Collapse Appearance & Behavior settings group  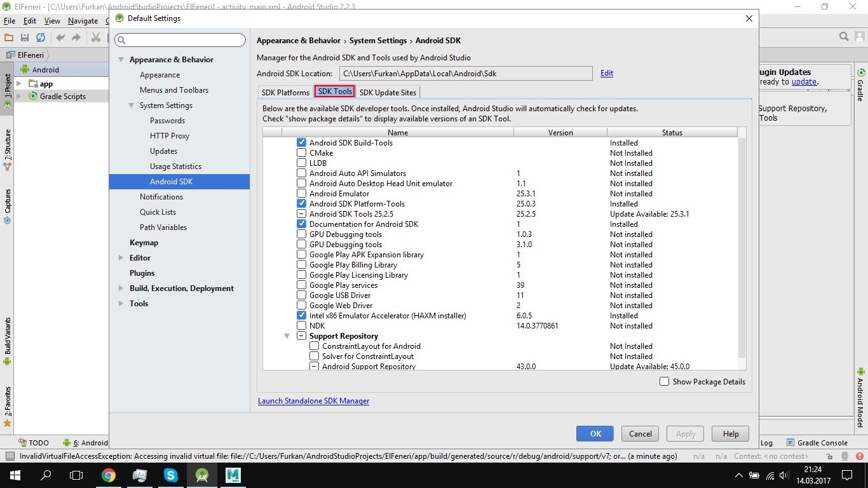click(x=121, y=60)
